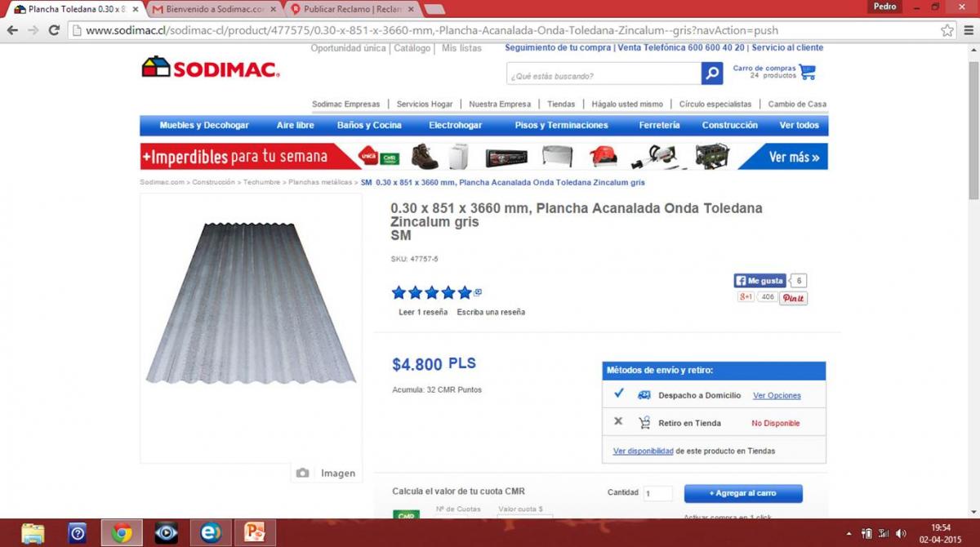
Task: Open Muebles y Decohogar menu
Action: (204, 126)
